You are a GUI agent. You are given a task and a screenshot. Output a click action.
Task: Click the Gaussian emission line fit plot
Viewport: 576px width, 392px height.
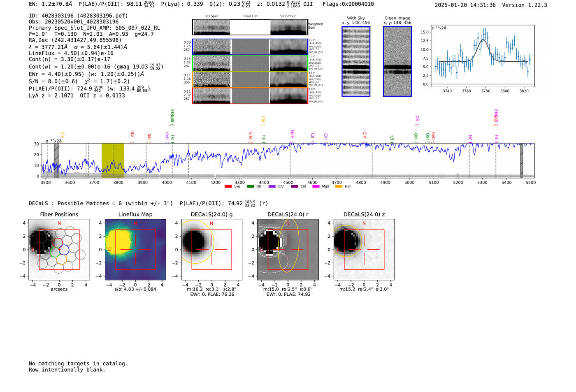[483, 56]
